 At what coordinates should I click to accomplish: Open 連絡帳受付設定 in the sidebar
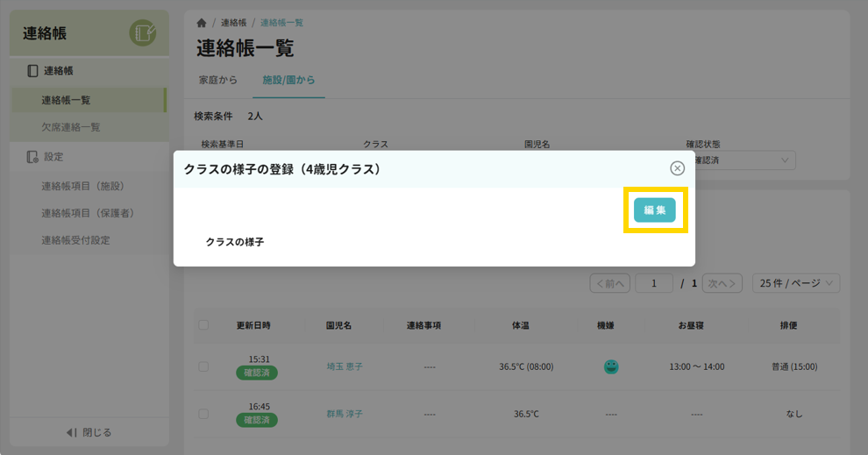click(x=75, y=240)
